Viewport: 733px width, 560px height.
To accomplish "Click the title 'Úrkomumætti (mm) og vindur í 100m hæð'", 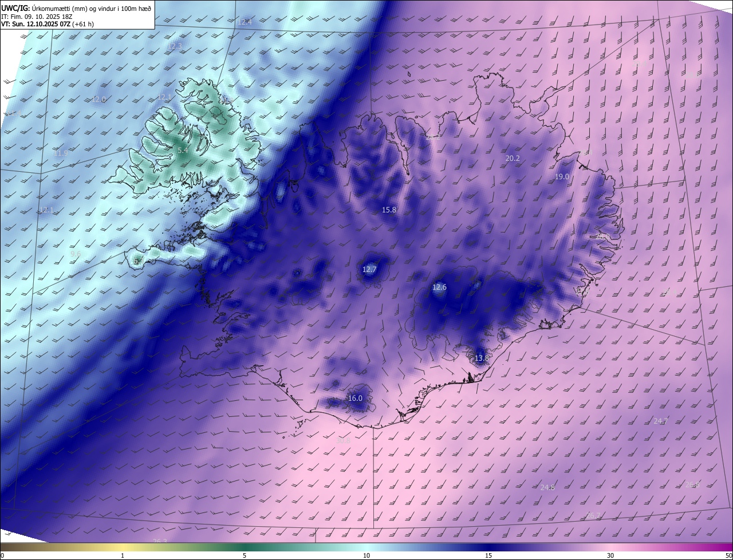I will 92,8.
